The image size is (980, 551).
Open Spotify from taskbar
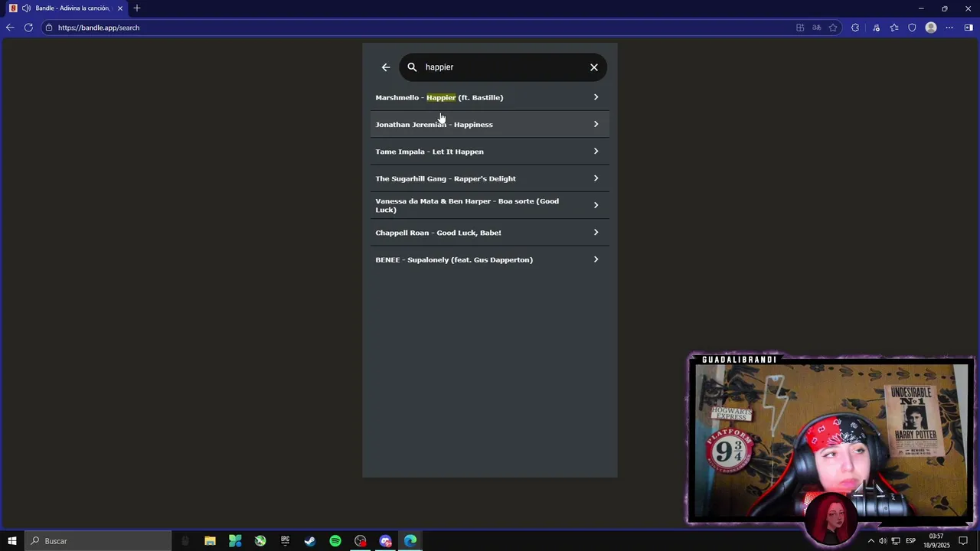click(335, 541)
